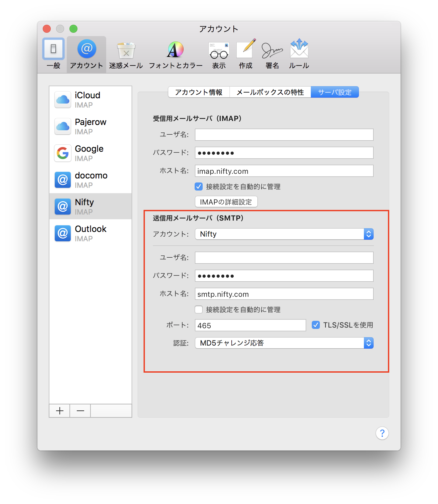
Task: Open the ルール rules pane
Action: tap(299, 54)
